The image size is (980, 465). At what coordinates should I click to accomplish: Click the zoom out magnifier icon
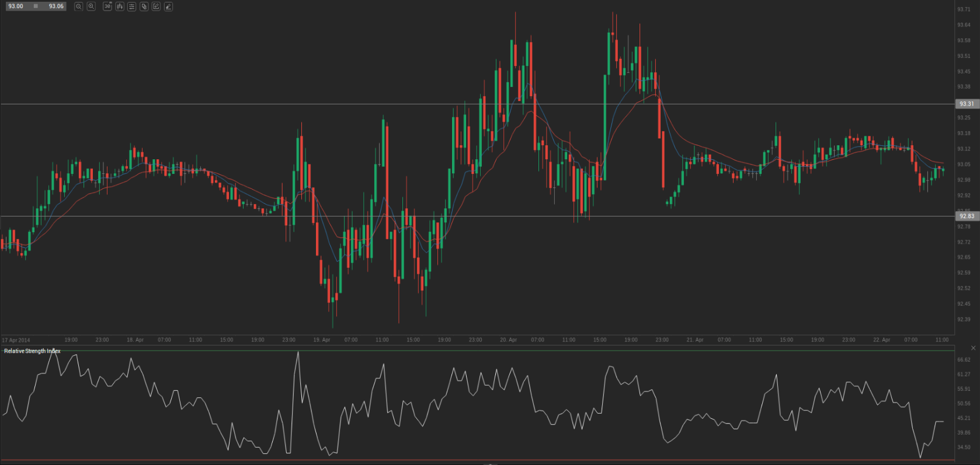(x=79, y=6)
